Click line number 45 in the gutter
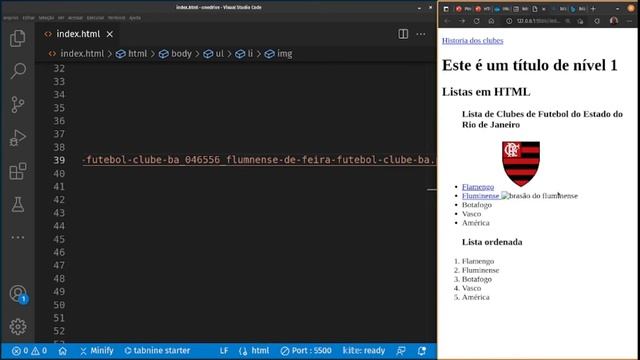 (x=59, y=239)
